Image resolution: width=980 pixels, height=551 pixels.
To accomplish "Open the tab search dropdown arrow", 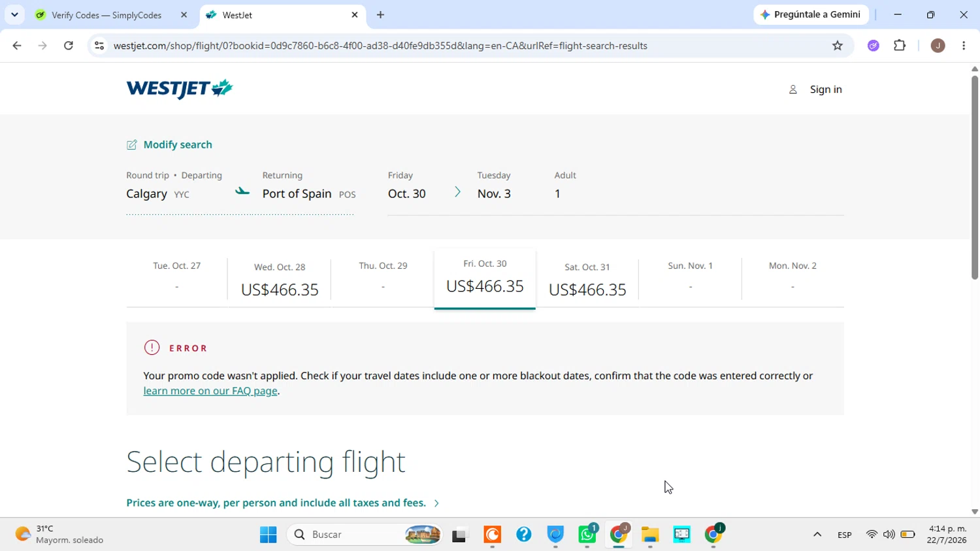I will (14, 14).
